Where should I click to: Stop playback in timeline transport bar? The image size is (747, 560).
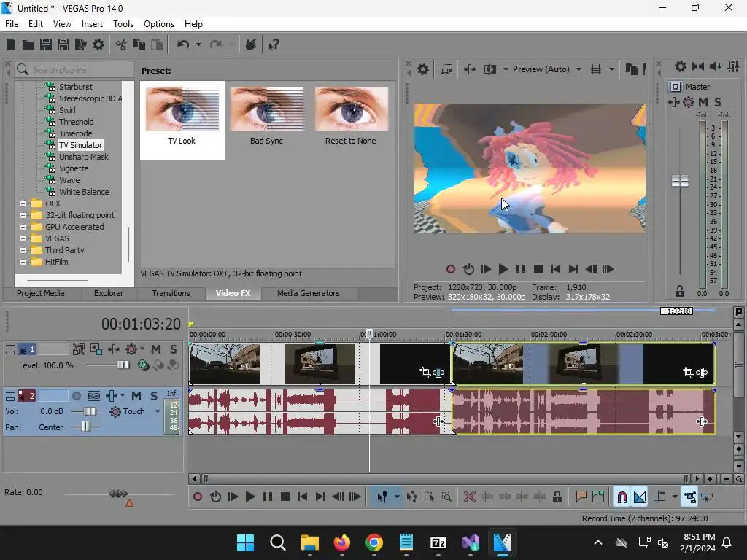(x=285, y=497)
